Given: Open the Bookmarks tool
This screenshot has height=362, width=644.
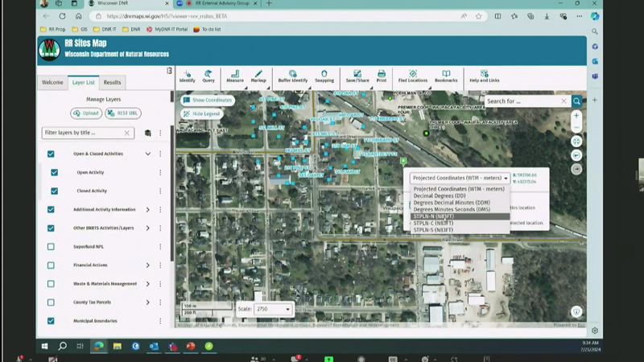Looking at the screenshot, I should [x=446, y=76].
